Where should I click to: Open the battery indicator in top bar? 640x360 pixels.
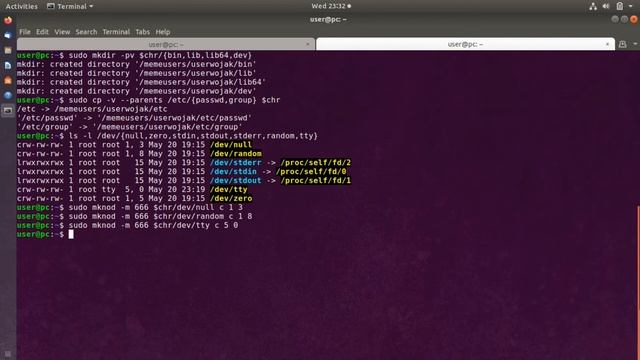pos(620,6)
